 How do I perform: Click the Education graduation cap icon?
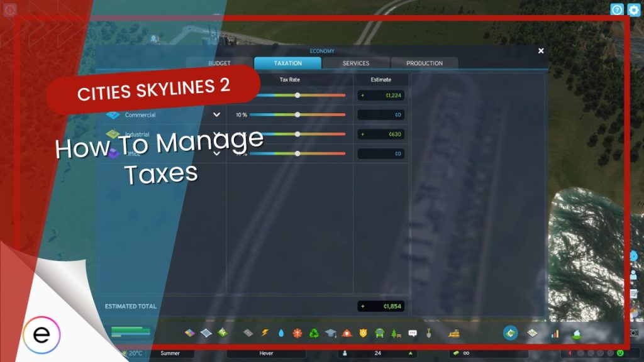(331, 333)
